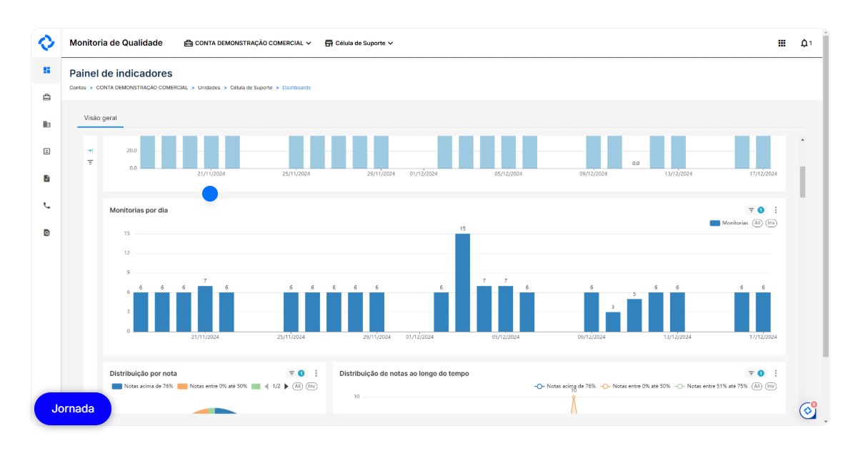868x456 pixels.
Task: Click the briefcase icon in the left sidebar
Action: (x=46, y=97)
